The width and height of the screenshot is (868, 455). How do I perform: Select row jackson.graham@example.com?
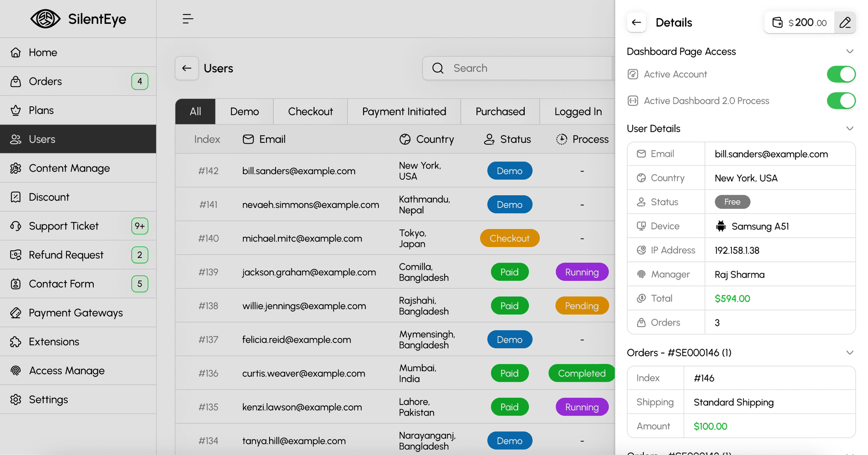coord(395,272)
